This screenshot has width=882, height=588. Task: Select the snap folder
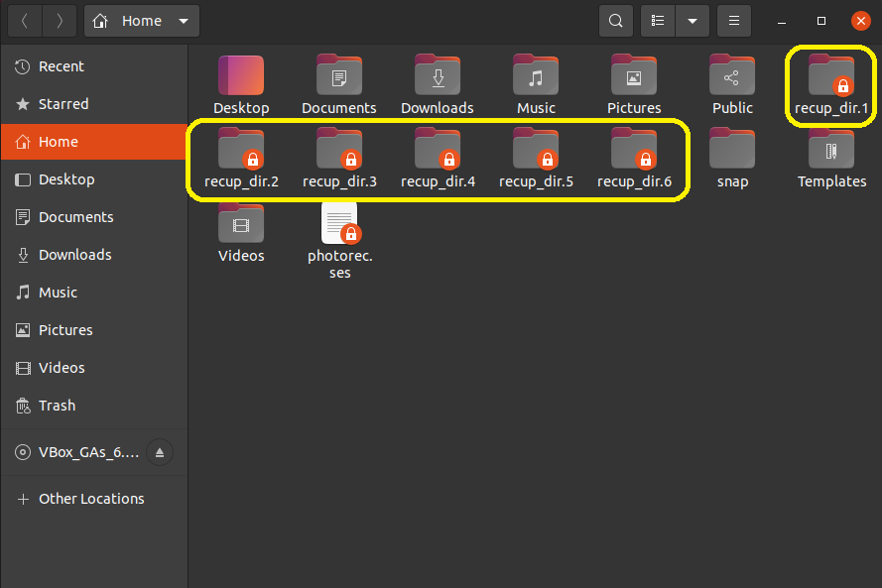click(732, 149)
